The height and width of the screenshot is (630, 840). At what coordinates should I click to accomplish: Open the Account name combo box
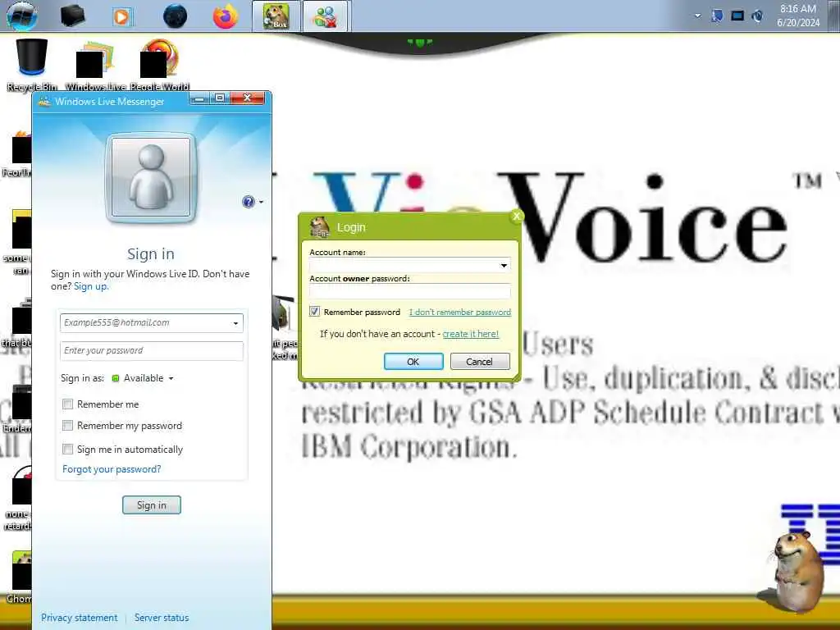410,265
